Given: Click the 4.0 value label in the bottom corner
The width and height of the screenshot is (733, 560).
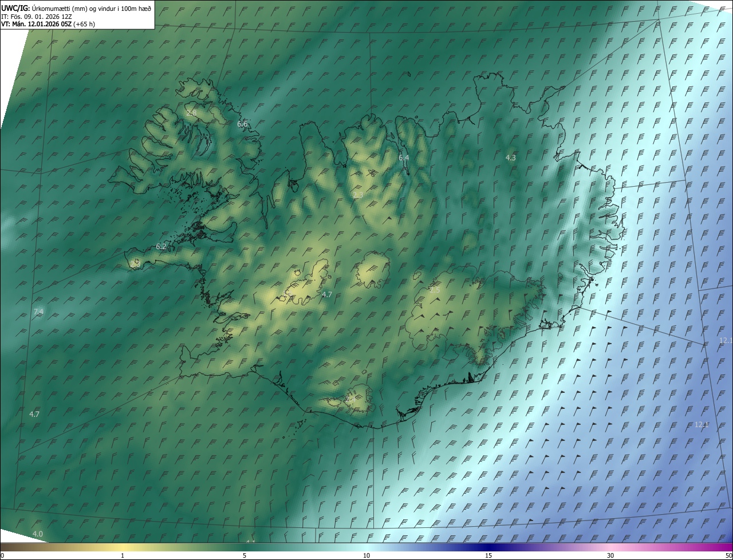Looking at the screenshot, I should tap(37, 534).
